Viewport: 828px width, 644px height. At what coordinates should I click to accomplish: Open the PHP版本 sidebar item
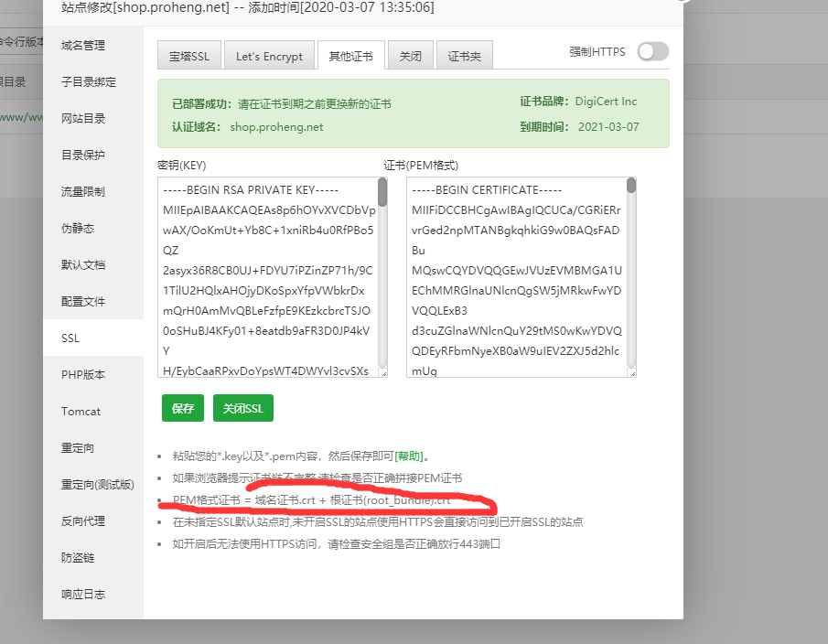pos(83,375)
